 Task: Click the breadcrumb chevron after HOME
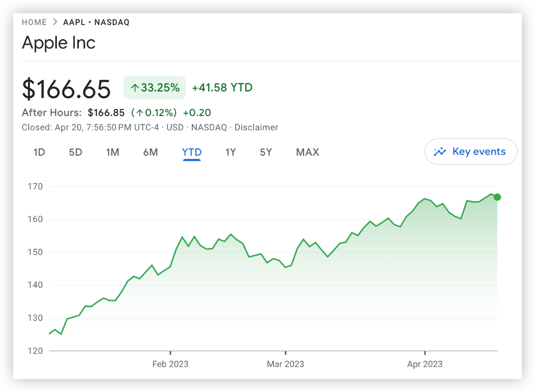[x=55, y=22]
